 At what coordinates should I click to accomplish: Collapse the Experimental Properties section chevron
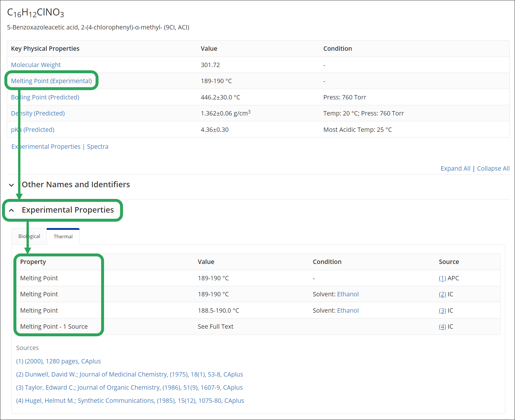click(11, 210)
